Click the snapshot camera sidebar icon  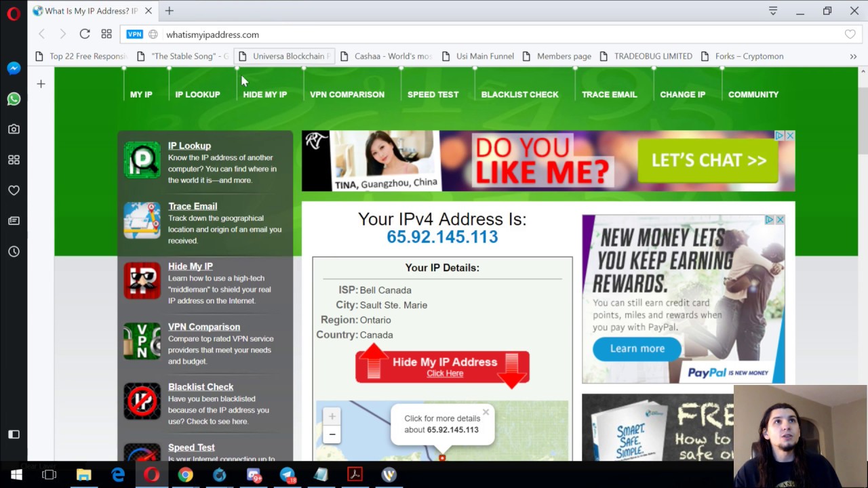point(14,129)
